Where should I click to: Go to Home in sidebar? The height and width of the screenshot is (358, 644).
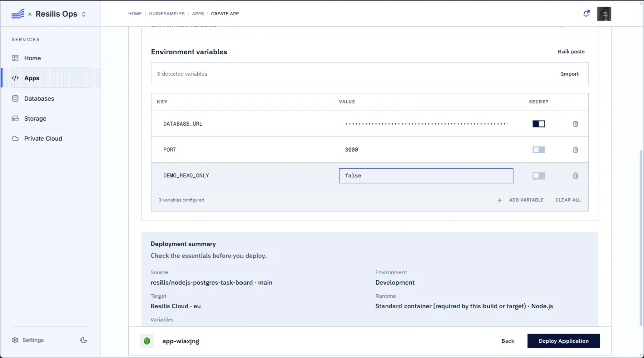click(32, 58)
